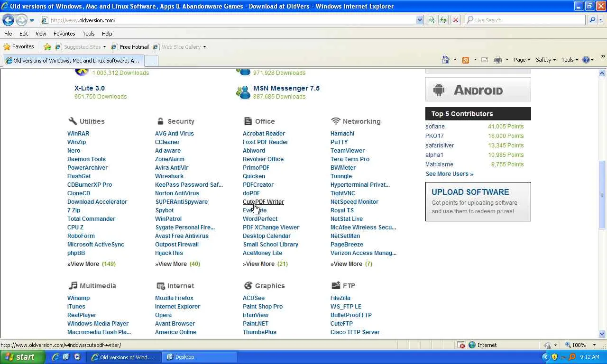Click the security shield tray icon
Screen dimensions: 607x364
554,357
